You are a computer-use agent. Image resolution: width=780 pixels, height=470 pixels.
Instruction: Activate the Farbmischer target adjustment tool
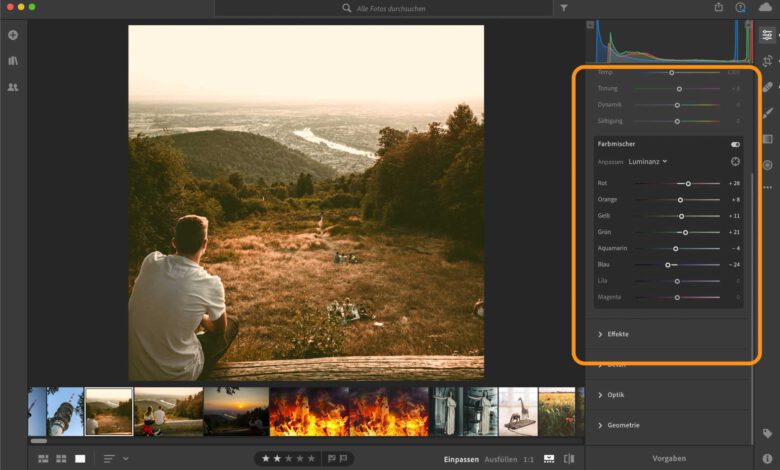coord(736,161)
